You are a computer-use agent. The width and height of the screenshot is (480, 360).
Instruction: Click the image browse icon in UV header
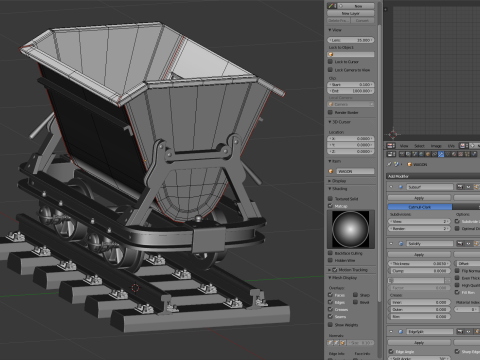click(464, 146)
